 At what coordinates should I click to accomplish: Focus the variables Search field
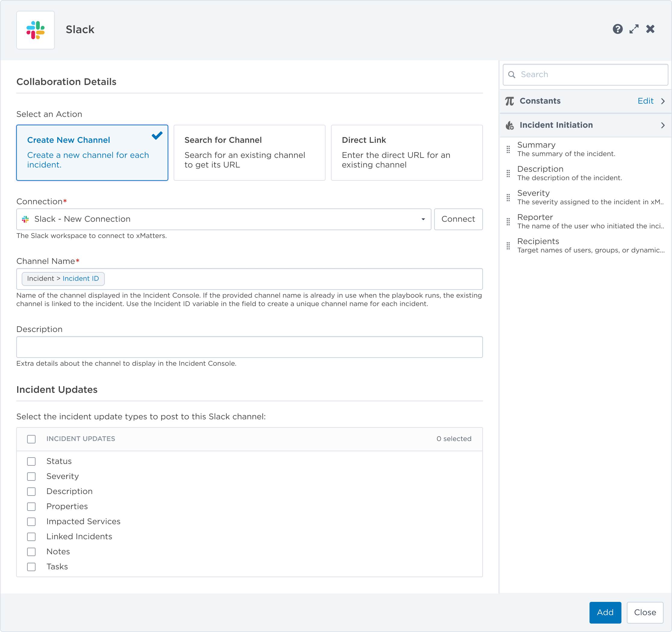coord(585,75)
